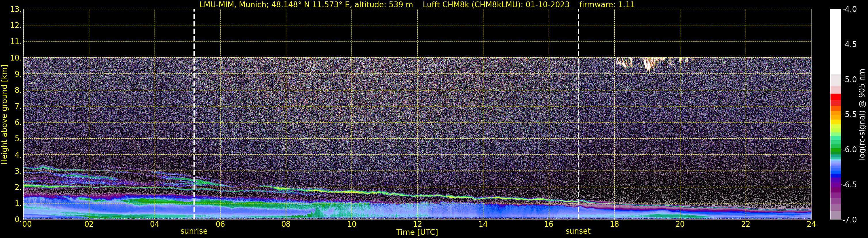Screen dimensions: 868x238
Task: Click the '11.' height tick label
Action: pos(16,41)
